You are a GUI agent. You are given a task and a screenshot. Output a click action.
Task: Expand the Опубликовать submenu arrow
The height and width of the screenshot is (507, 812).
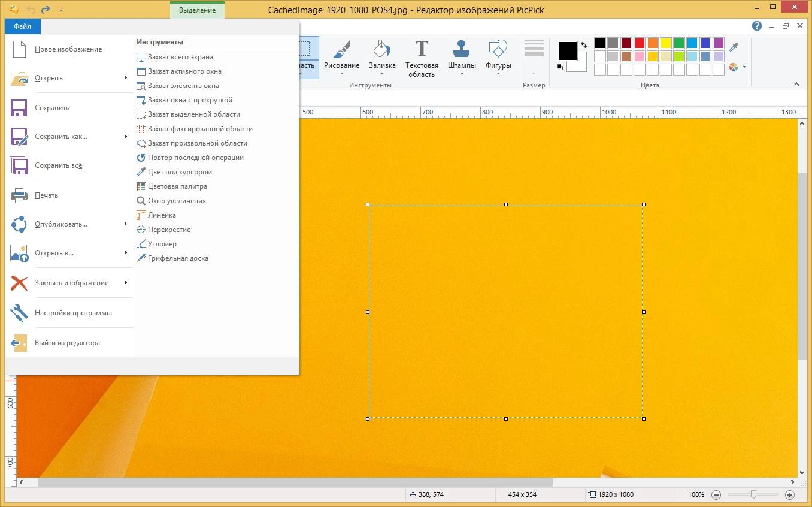click(126, 224)
